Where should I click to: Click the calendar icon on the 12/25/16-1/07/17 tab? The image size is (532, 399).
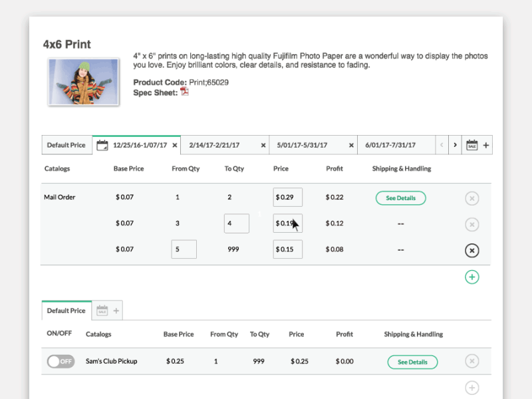(x=102, y=144)
